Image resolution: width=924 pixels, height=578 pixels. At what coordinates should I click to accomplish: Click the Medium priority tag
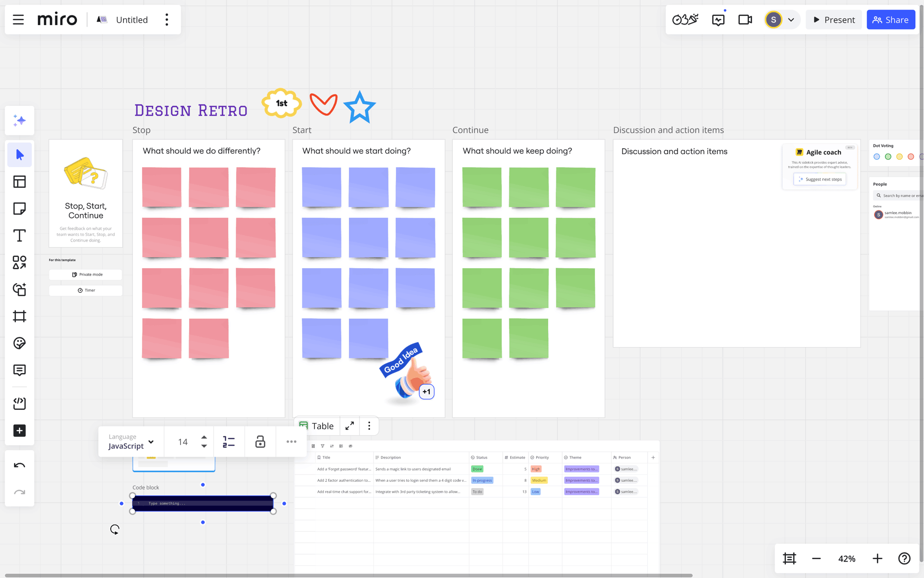[x=539, y=480]
